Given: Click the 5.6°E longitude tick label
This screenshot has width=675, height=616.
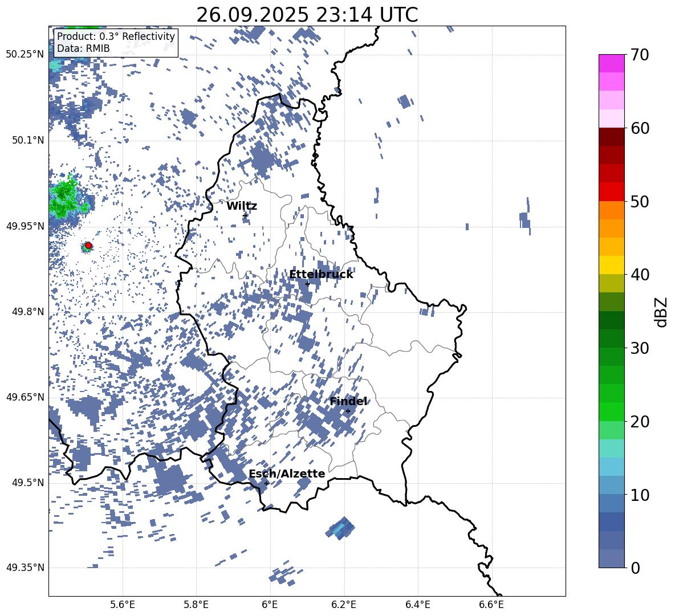Looking at the screenshot, I should (x=123, y=605).
